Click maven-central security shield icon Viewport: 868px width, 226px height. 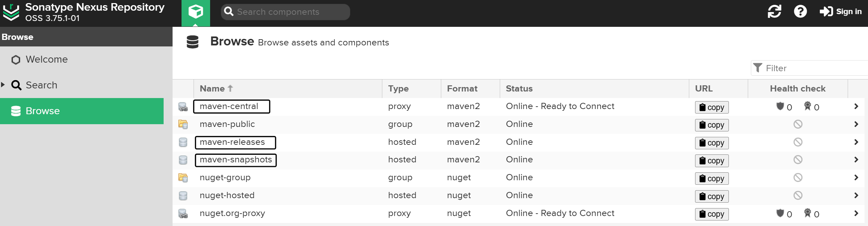[780, 106]
